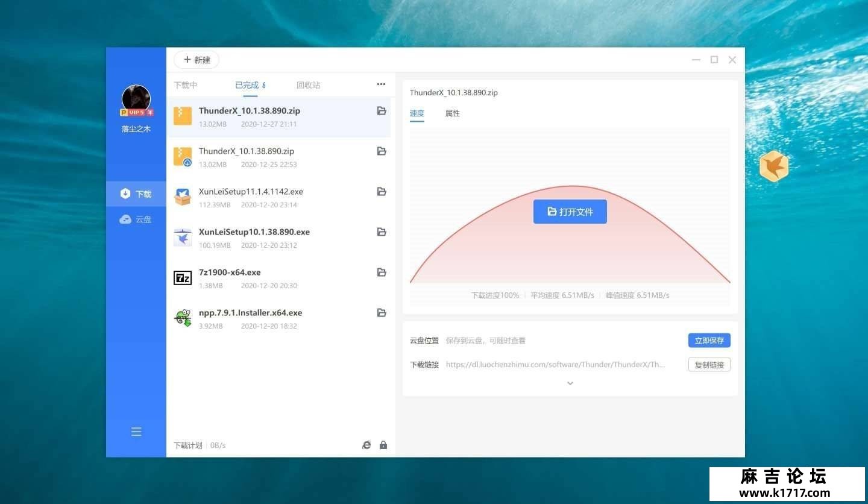Open folder for XunLeiSetup11.1.4.1142.exe

pyautogui.click(x=382, y=192)
